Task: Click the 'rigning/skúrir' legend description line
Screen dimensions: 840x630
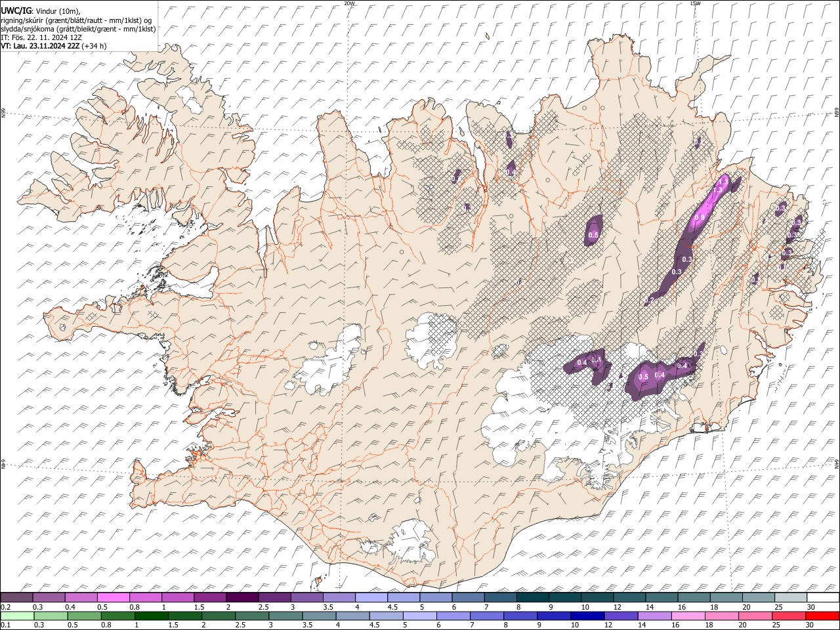Action: click(x=76, y=20)
